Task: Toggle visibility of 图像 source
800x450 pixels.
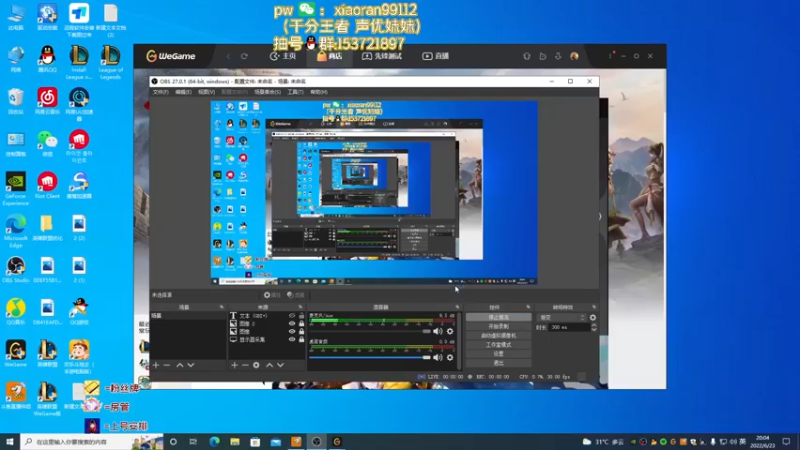Action: (292, 332)
